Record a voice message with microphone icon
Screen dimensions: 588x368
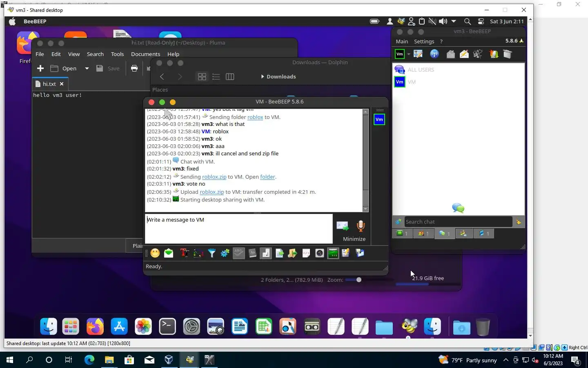tap(361, 226)
